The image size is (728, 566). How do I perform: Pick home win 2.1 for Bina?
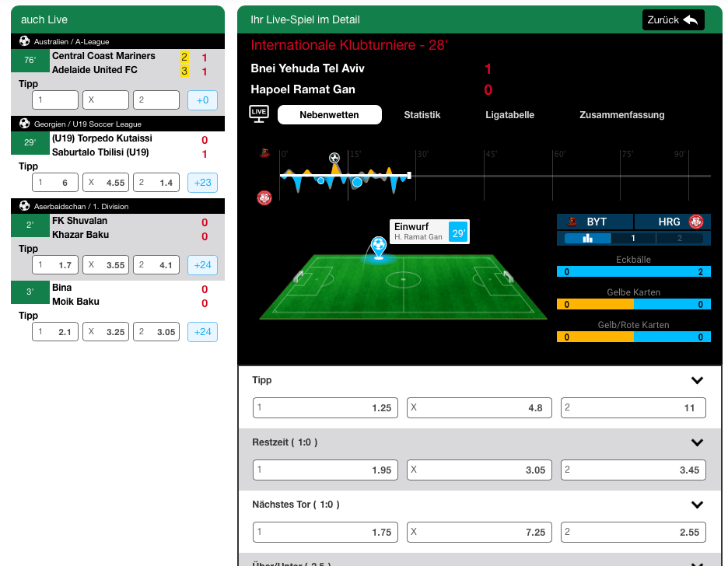[x=55, y=332]
